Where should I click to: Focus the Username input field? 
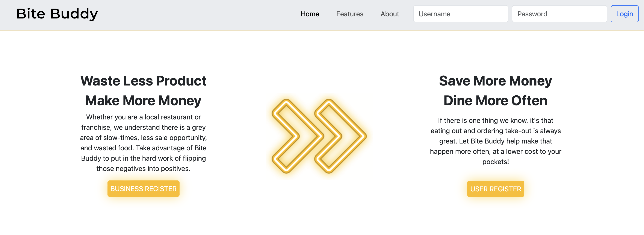tap(461, 14)
